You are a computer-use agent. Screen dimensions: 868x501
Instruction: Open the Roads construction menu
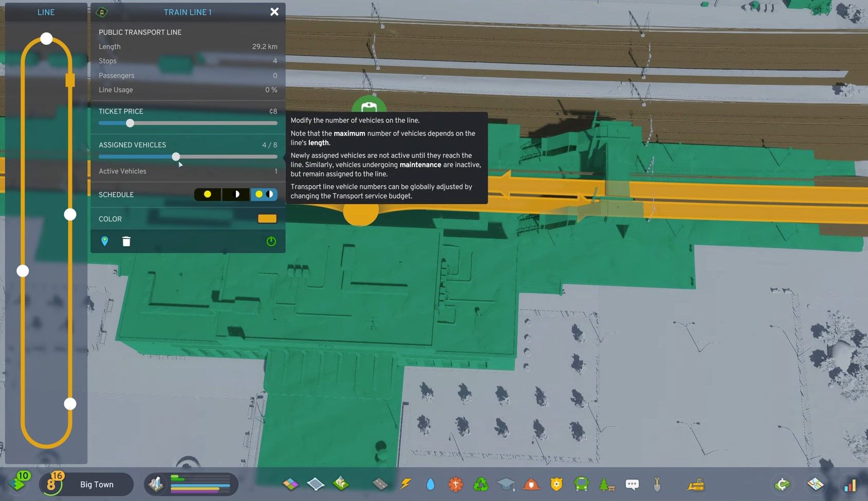pos(380,484)
